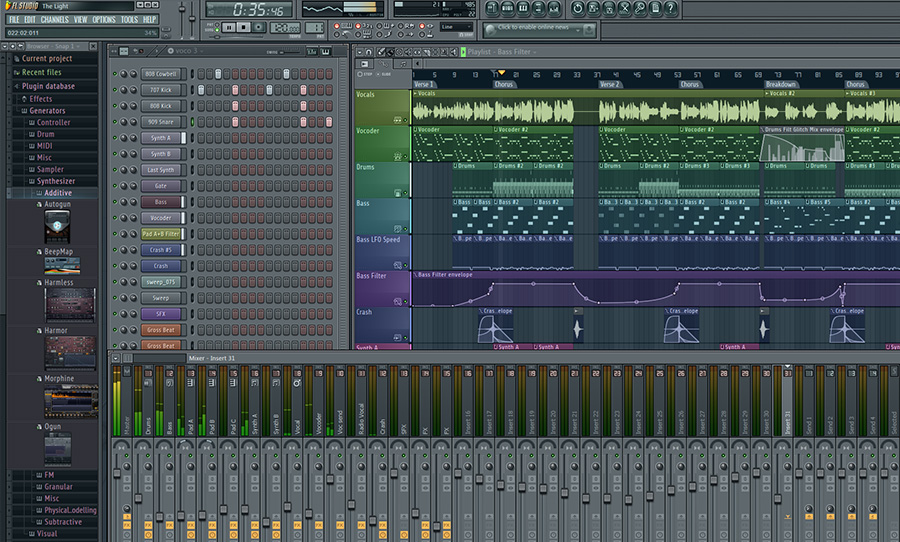Click the render audio icon in top toolbar

[x=608, y=9]
